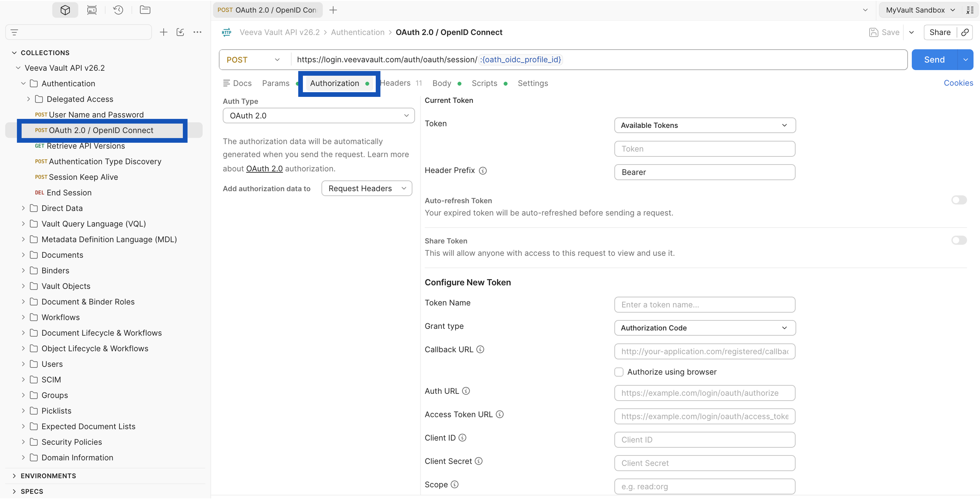Screen dimensions: 980x499
Task: Open the History clock icon
Action: point(118,10)
